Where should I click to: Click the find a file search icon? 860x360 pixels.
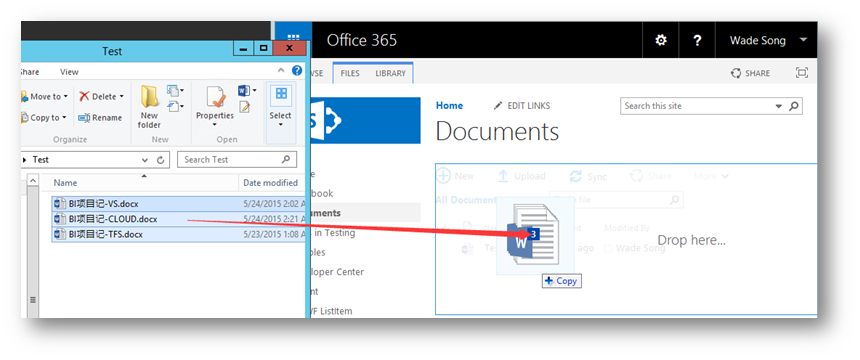pos(675,200)
